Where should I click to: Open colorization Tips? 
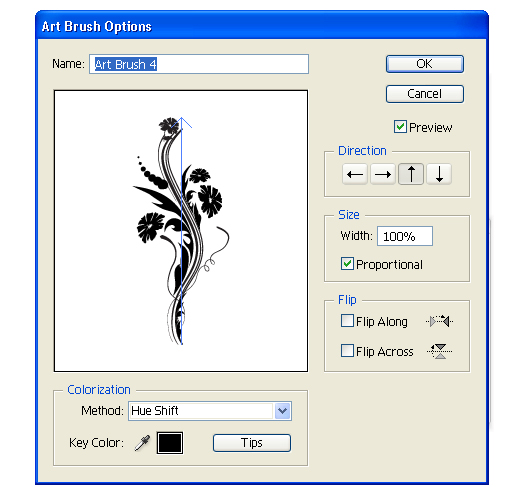point(252,443)
